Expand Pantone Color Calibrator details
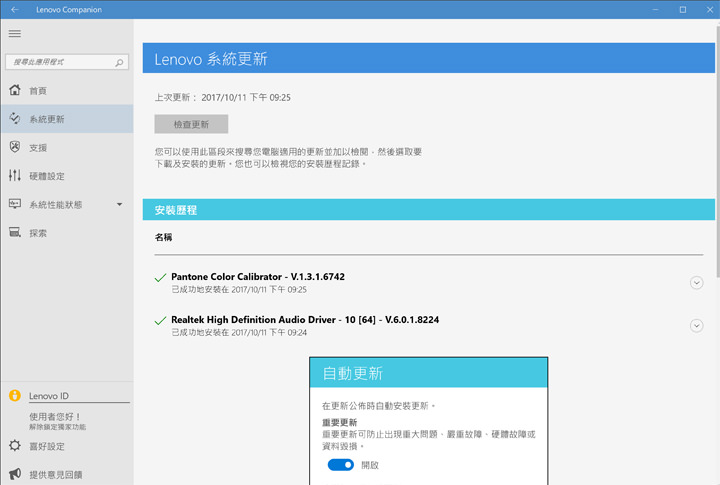 click(697, 282)
